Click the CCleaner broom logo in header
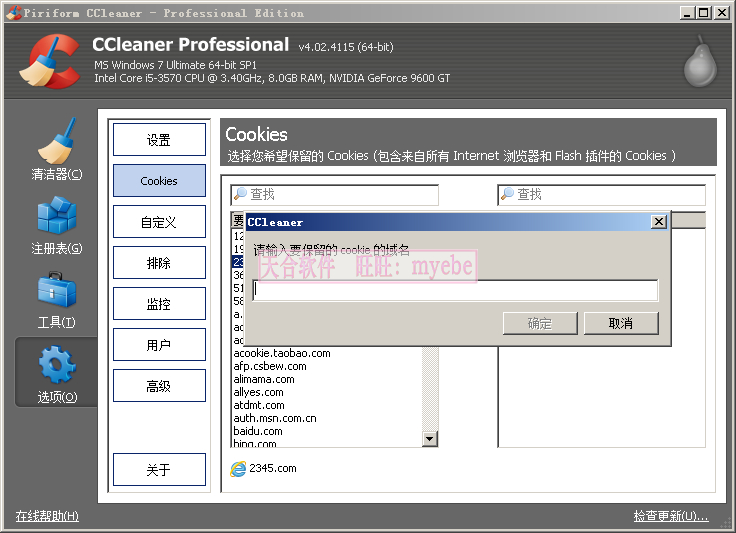The image size is (736, 533). click(x=50, y=61)
